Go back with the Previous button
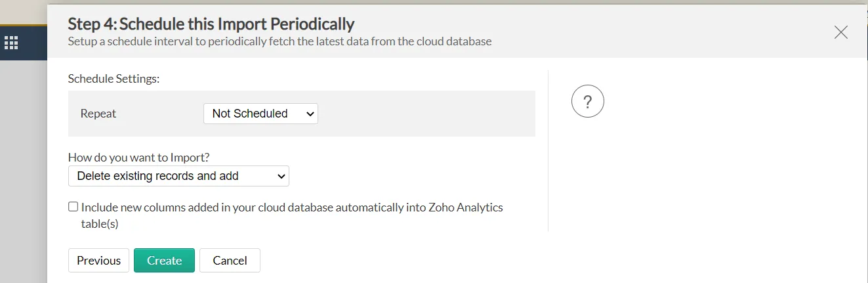Viewport: 868px width, 283px height. pyautogui.click(x=98, y=260)
